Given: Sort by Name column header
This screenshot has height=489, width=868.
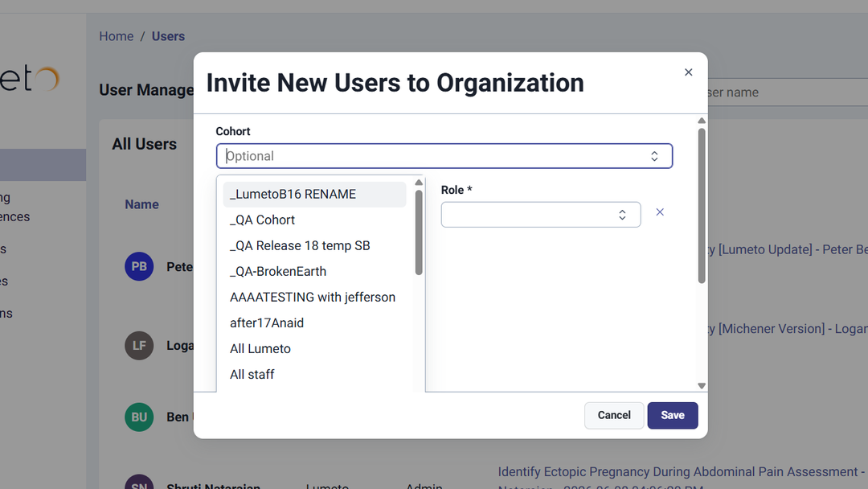Looking at the screenshot, I should point(141,204).
